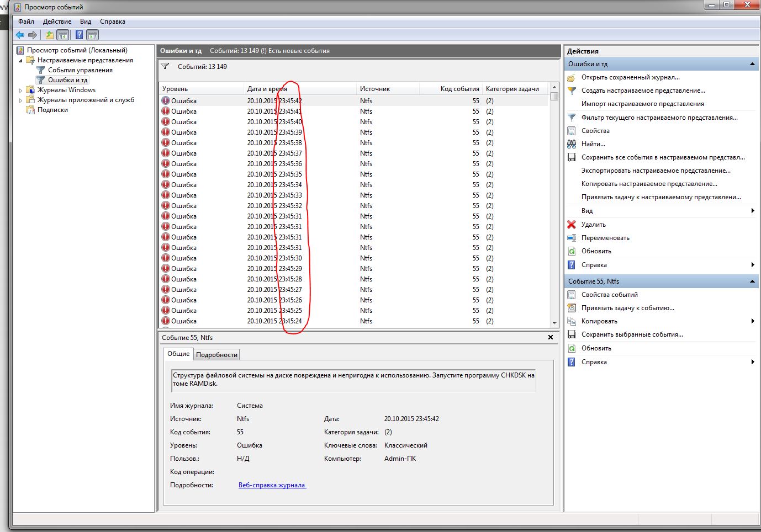
Task: Click the Forward arrow toolbar icon
Action: (33, 35)
